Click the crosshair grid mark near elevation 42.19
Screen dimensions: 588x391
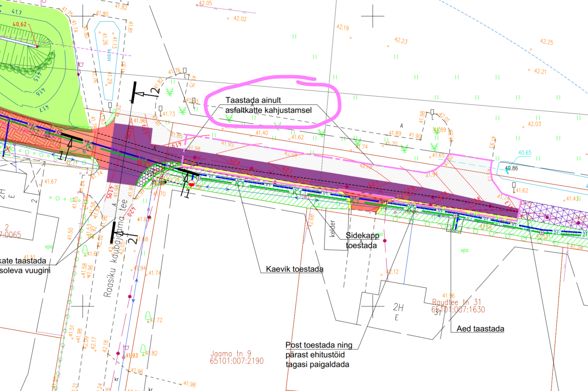click(x=372, y=16)
